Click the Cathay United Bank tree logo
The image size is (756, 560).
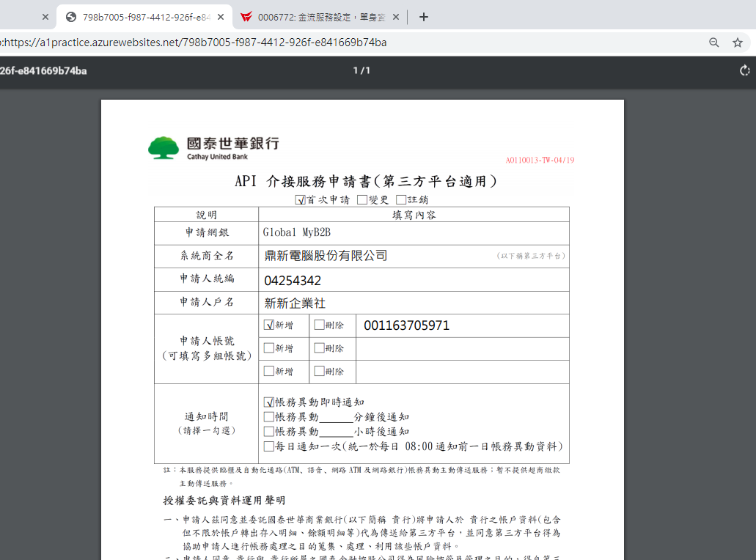coord(164,148)
